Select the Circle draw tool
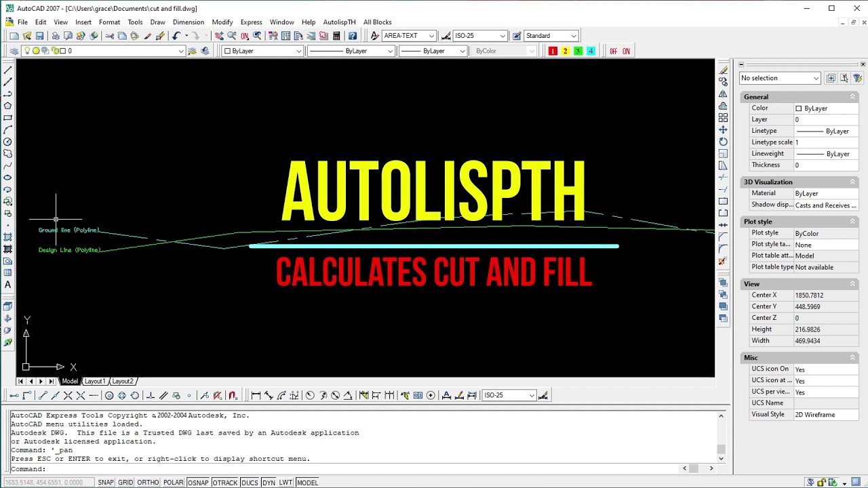The width and height of the screenshot is (868, 488). pos(8,142)
